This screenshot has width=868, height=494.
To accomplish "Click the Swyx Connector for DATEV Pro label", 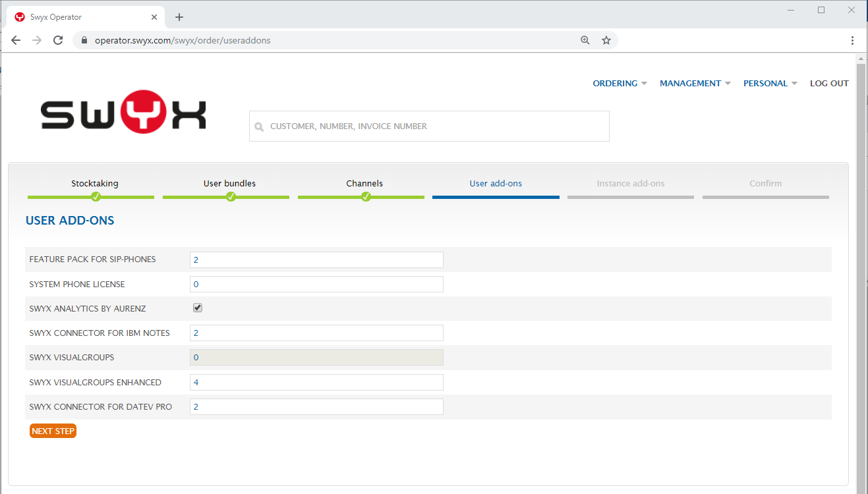I will [101, 406].
